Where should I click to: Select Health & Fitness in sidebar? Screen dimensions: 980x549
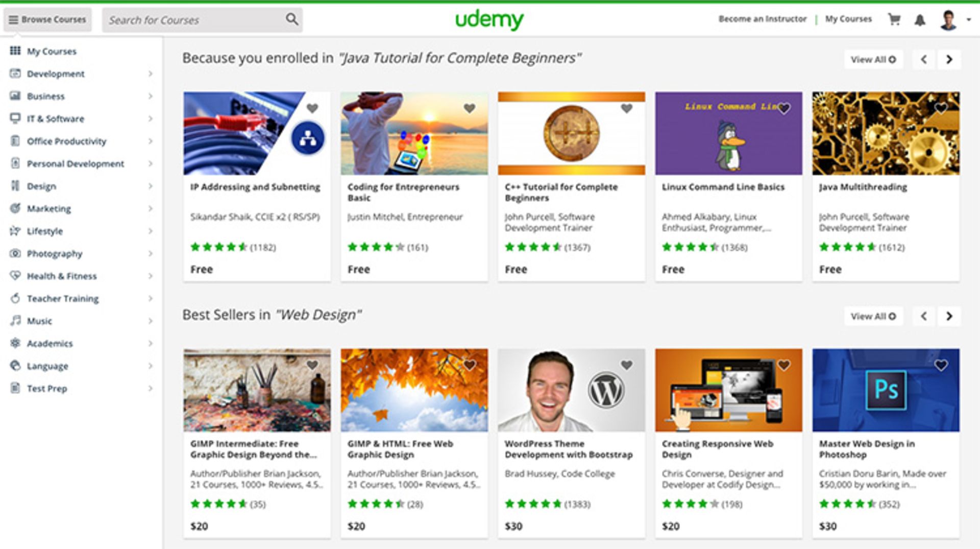pos(62,276)
